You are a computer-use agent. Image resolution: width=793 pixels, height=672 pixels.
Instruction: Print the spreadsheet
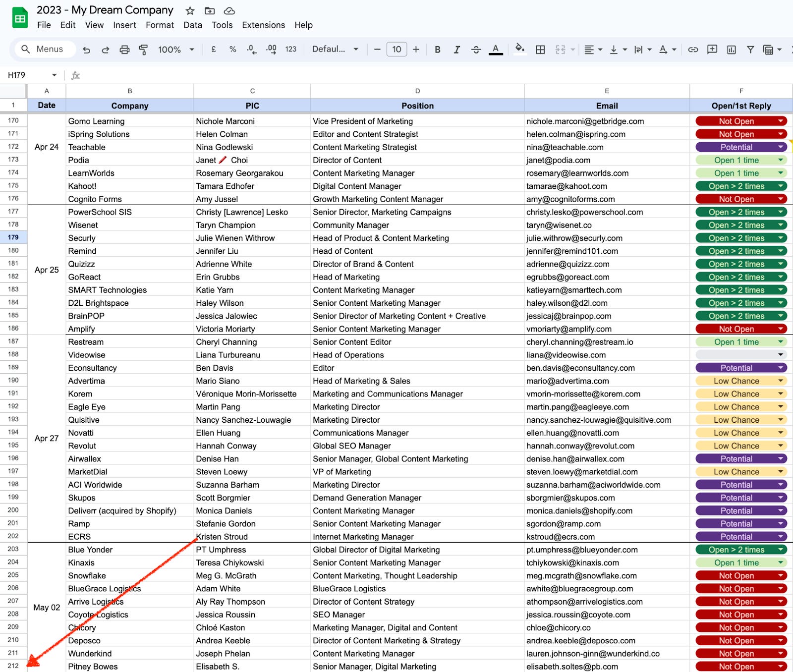click(x=124, y=50)
